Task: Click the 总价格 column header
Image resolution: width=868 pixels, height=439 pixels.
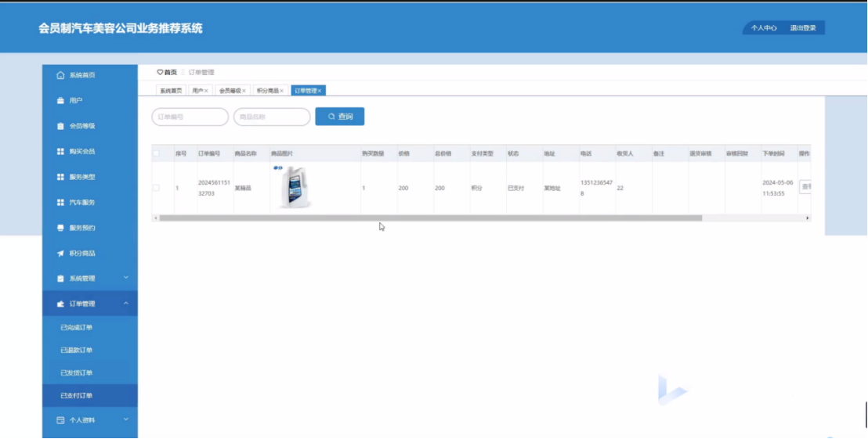Action: coord(443,153)
